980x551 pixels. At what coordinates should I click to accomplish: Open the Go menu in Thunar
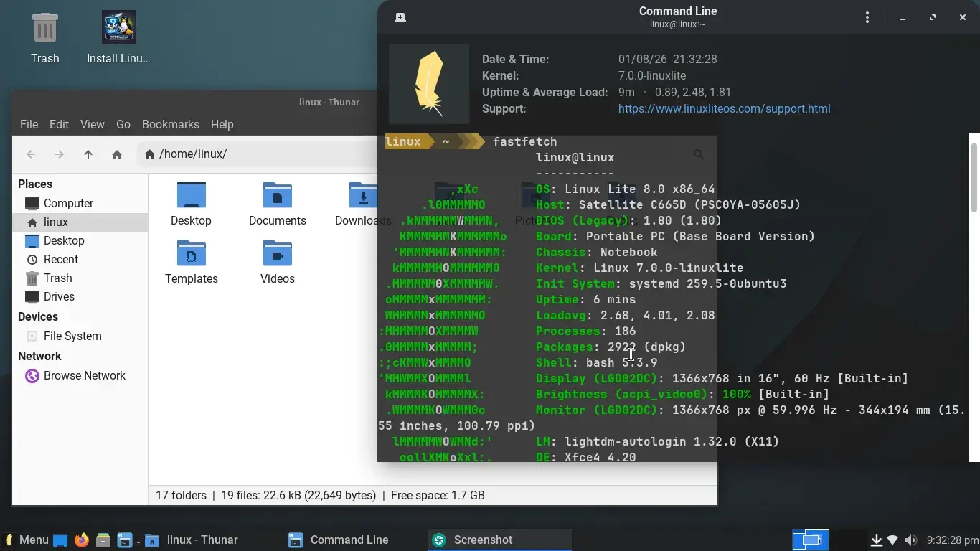123,124
